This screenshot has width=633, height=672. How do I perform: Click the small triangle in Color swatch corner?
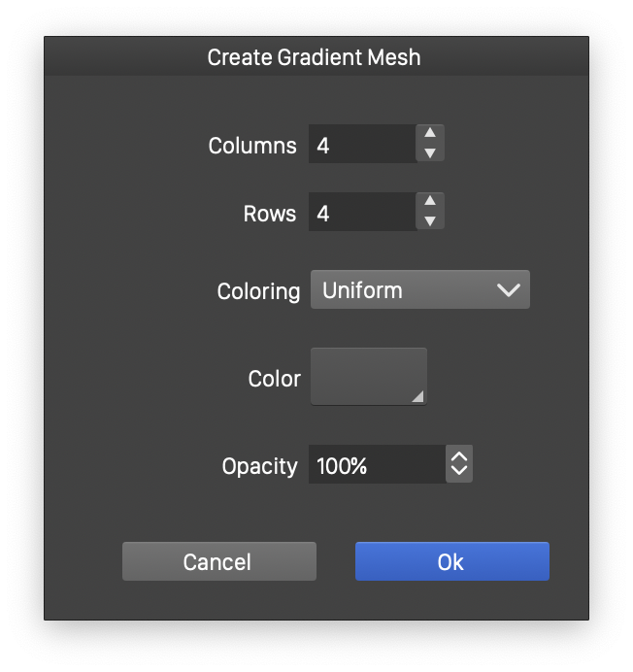pyautogui.click(x=417, y=396)
